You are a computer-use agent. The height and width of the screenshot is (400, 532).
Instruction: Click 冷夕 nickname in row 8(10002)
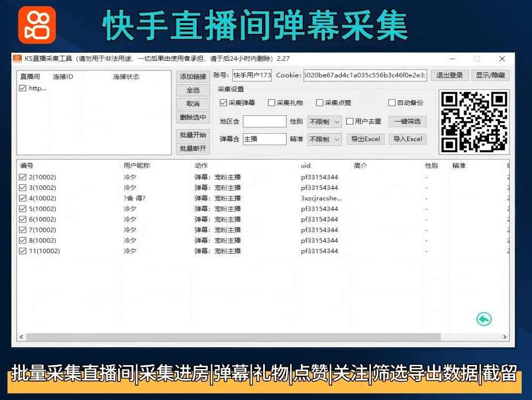[130, 240]
